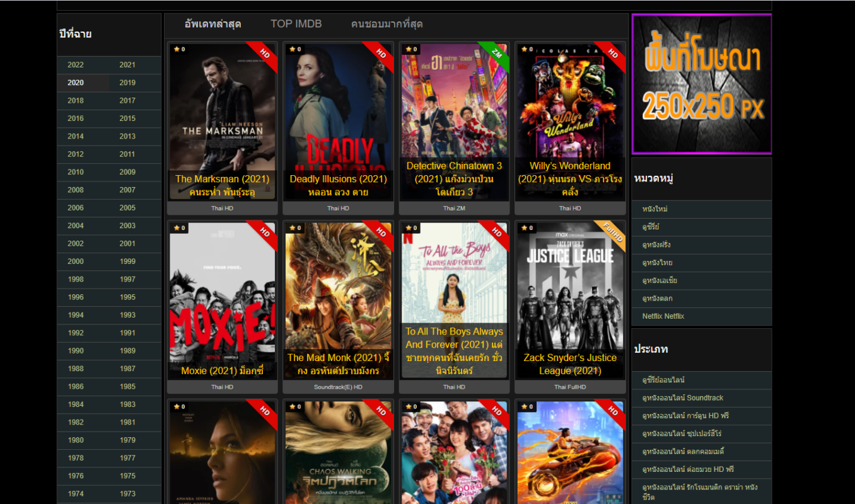Filter movies by year 2022

point(76,65)
